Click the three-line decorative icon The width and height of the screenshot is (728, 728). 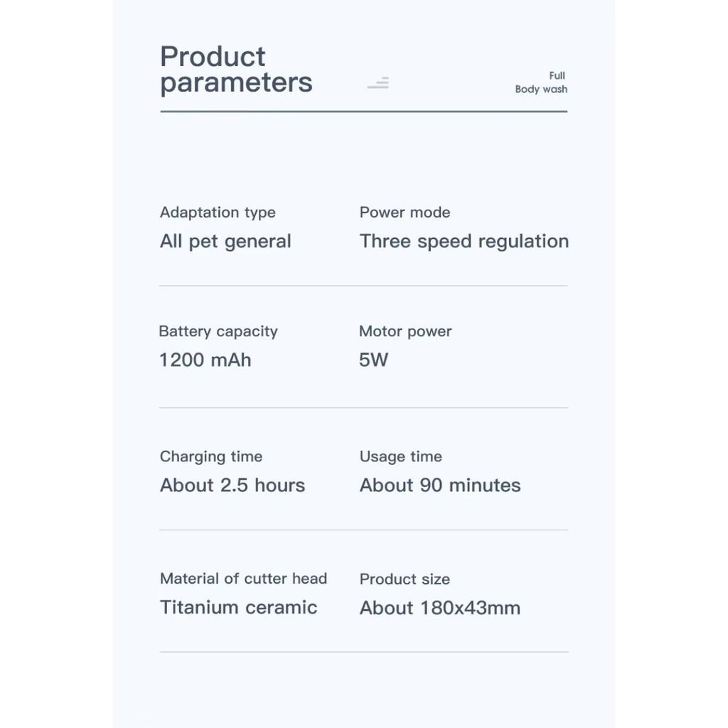378,83
